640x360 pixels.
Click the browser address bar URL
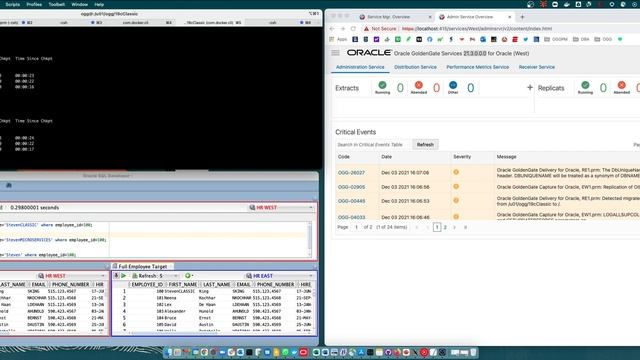(477, 29)
